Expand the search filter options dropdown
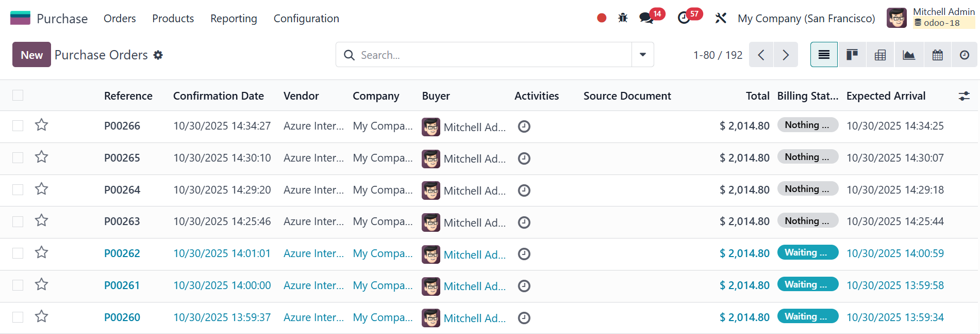 642,55
